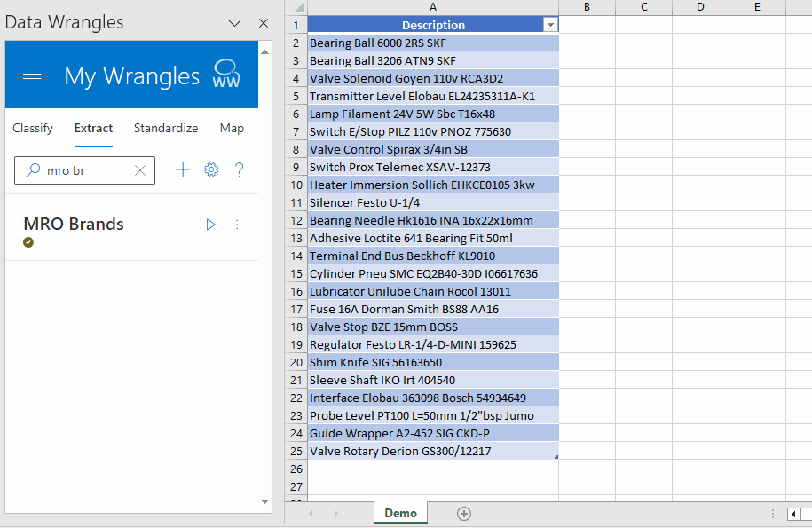Switch to the Classify tab
The width and height of the screenshot is (812, 528).
(33, 129)
